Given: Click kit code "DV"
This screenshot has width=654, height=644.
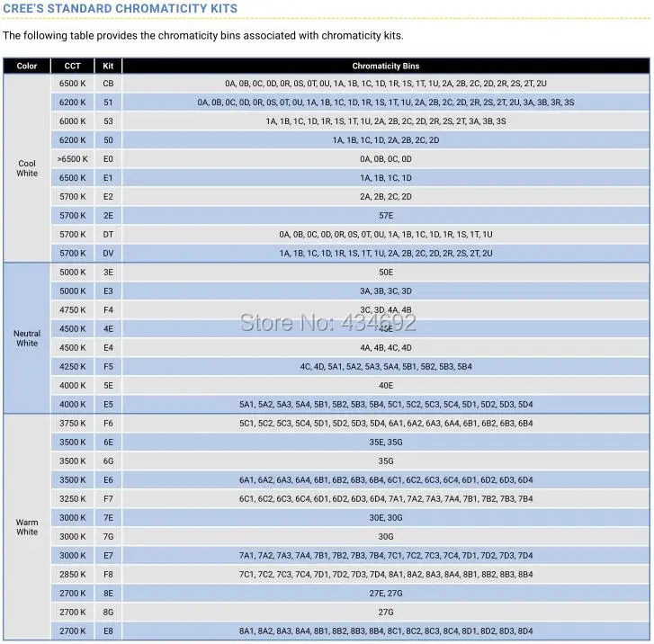Looking at the screenshot, I should click(x=108, y=253).
